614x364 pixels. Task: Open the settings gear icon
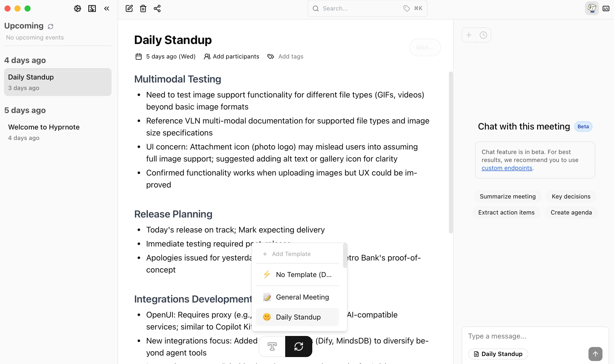(78, 8)
